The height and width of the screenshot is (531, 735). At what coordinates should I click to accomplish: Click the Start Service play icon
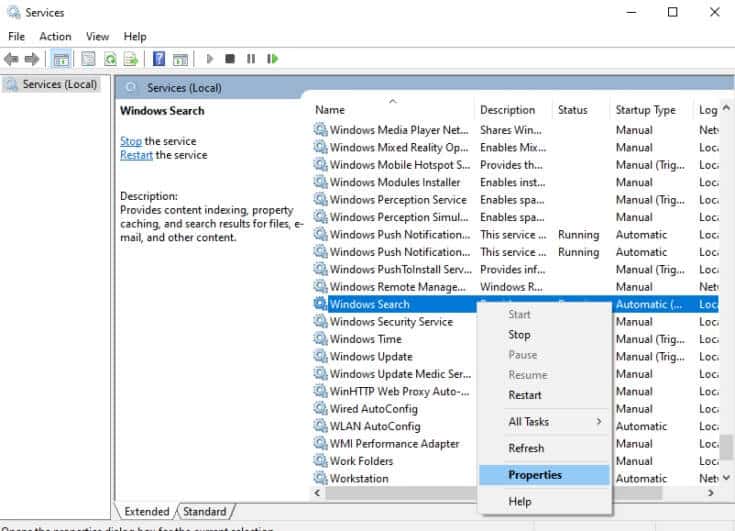210,59
